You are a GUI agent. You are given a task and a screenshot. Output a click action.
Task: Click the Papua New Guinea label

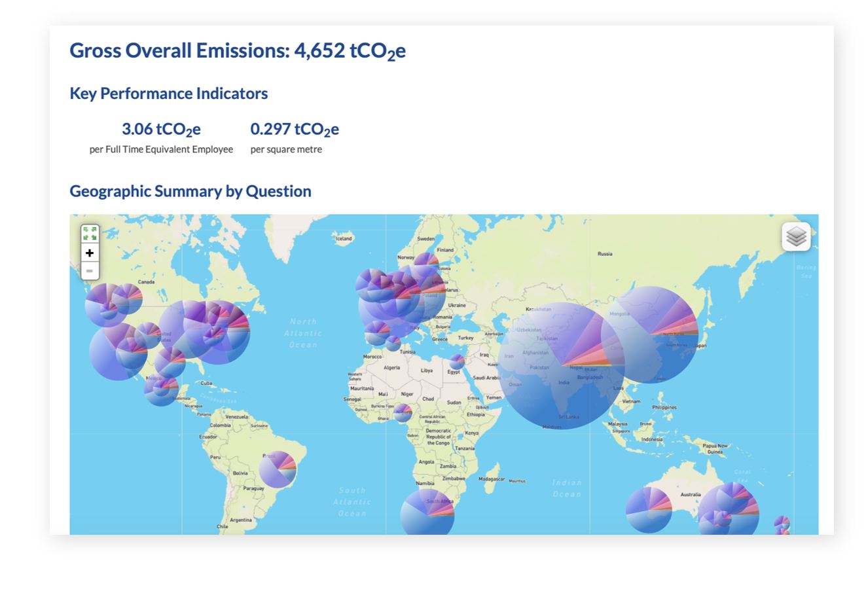[x=715, y=448]
